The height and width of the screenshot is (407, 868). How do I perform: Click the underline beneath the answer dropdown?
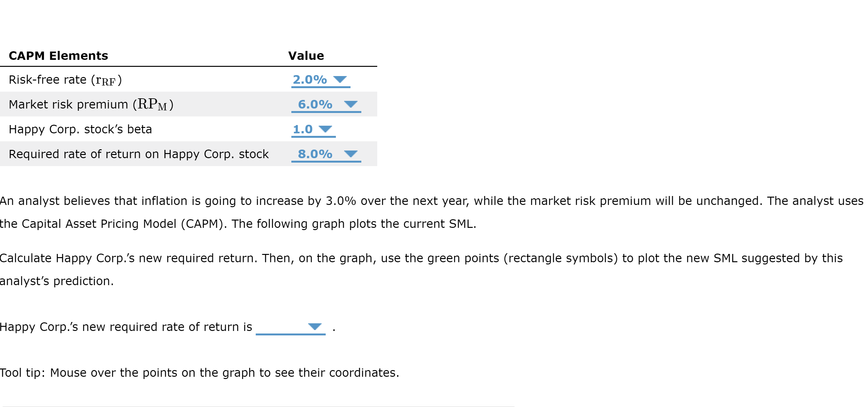291,334
